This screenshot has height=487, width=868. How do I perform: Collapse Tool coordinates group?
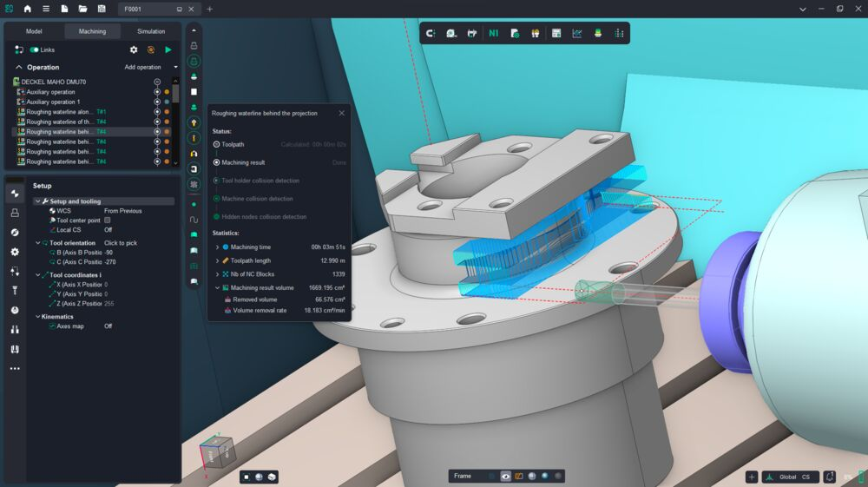point(37,275)
